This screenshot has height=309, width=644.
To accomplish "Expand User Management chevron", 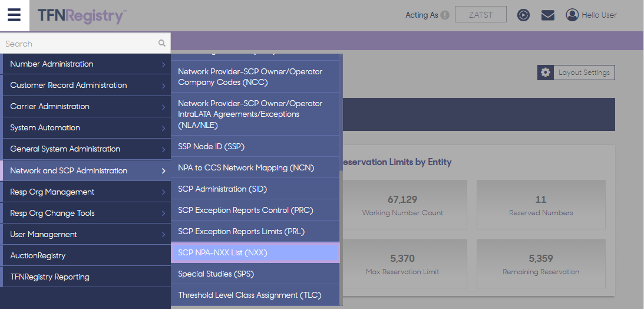I will tap(163, 235).
